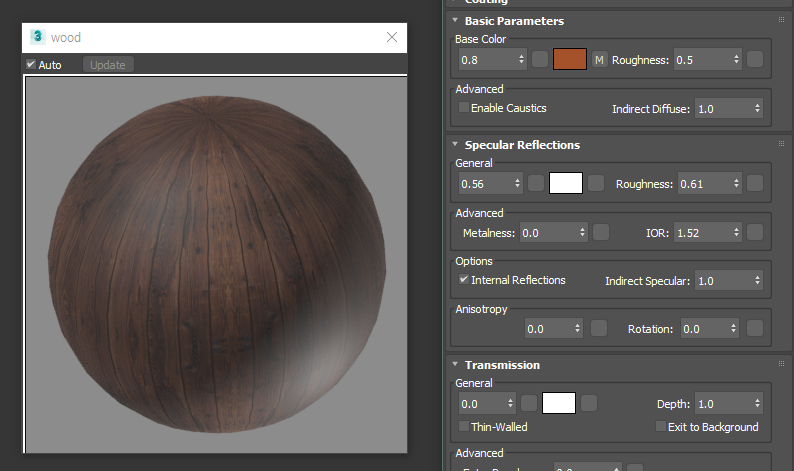The image size is (794, 471).
Task: Click map slot after Specular color swatch
Action: click(596, 183)
